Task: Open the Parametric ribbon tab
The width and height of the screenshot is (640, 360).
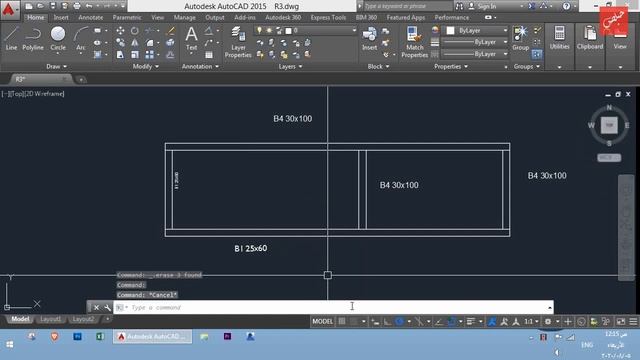Action: pyautogui.click(x=127, y=18)
